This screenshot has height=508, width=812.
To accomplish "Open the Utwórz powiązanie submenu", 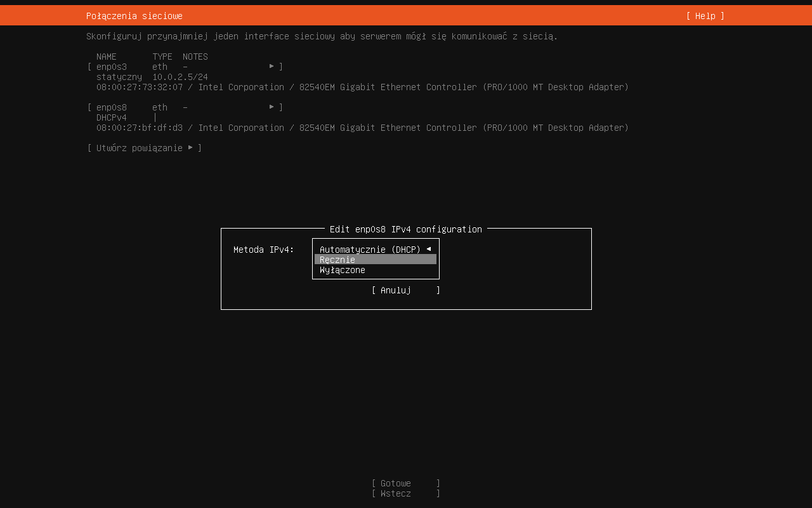I will tap(145, 148).
